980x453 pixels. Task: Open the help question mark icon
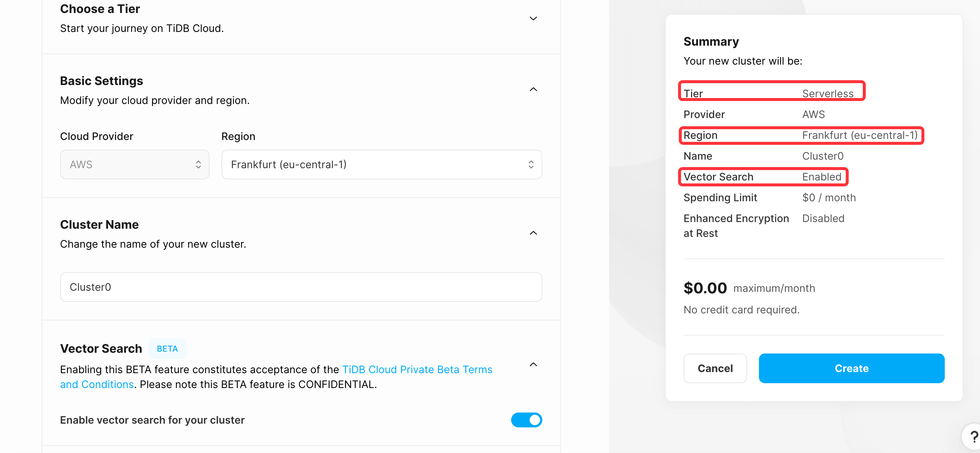coord(973,437)
